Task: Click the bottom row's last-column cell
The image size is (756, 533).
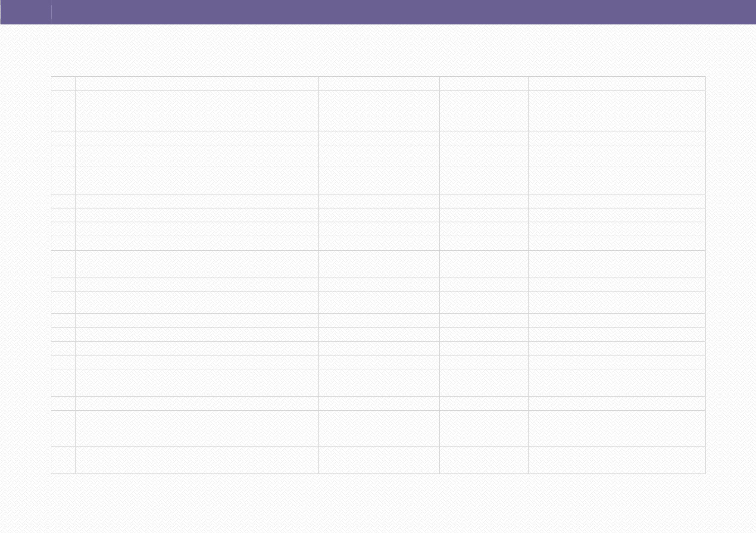Action: click(x=617, y=460)
